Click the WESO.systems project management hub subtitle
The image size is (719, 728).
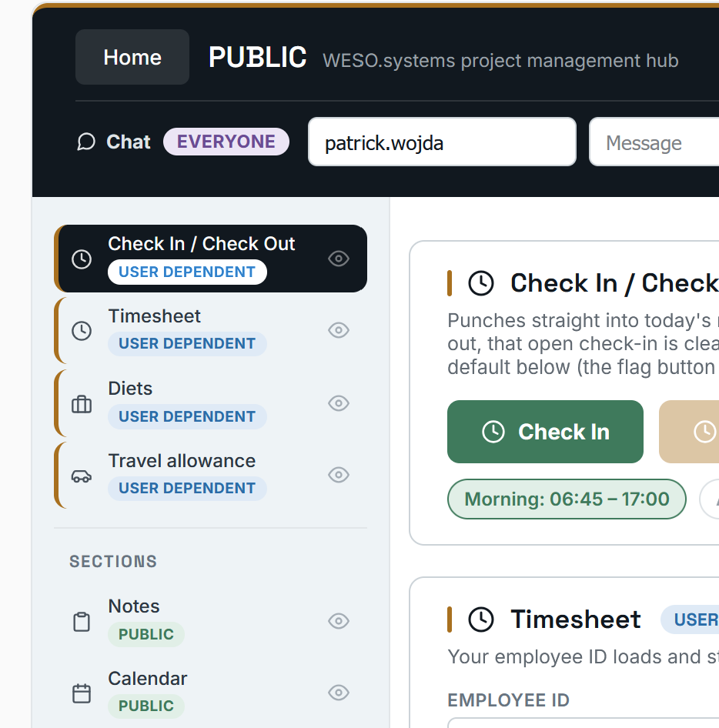click(500, 60)
